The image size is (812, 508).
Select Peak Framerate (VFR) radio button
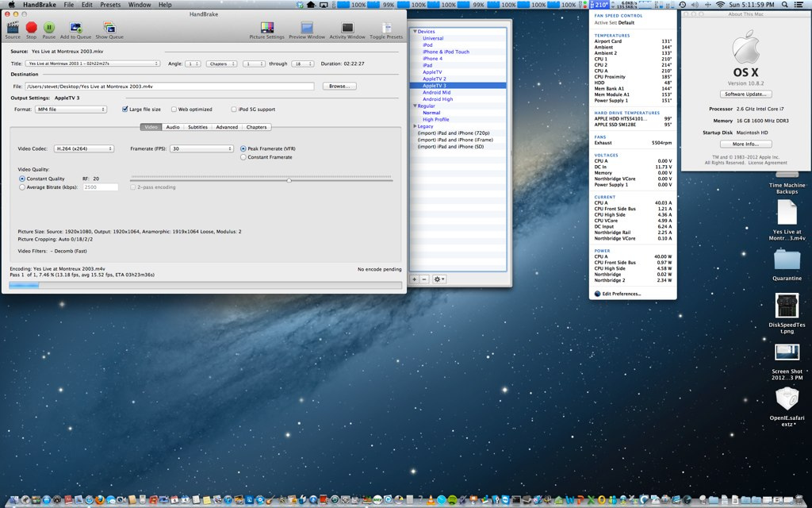click(243, 148)
